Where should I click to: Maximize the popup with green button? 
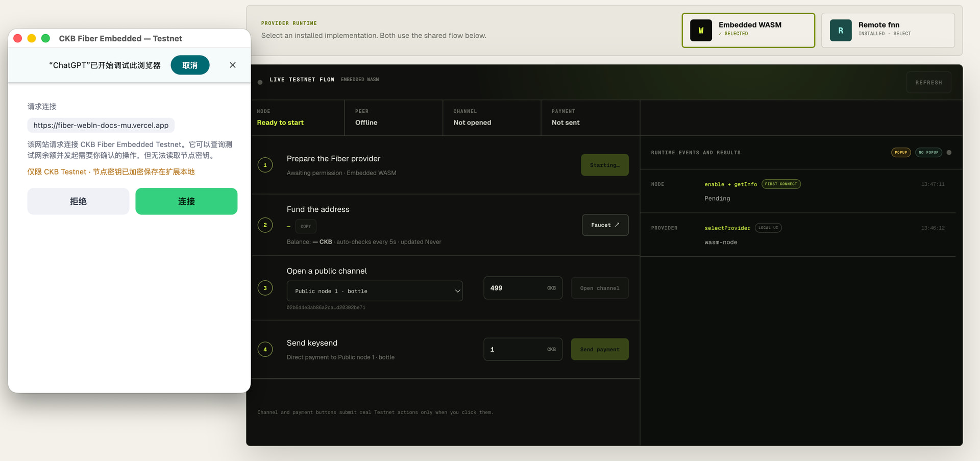[x=45, y=38]
